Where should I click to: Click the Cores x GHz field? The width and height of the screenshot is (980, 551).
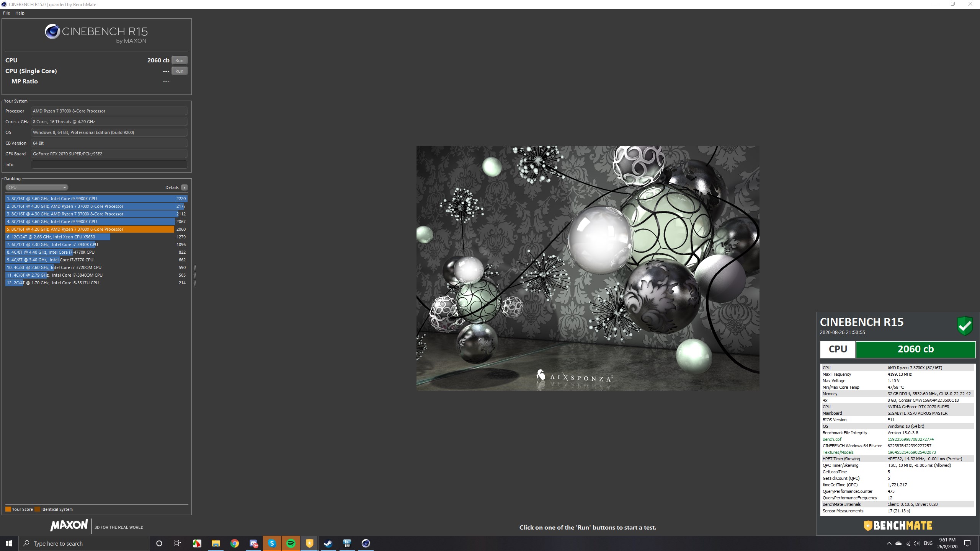pos(109,122)
